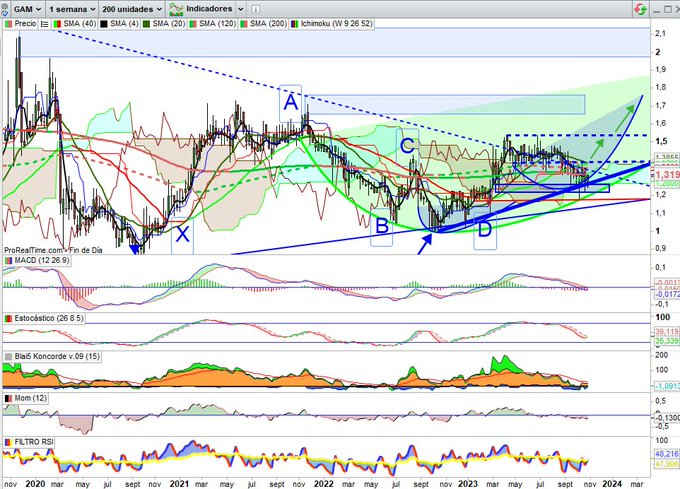Select the 'X' text annotation on chart

(183, 235)
